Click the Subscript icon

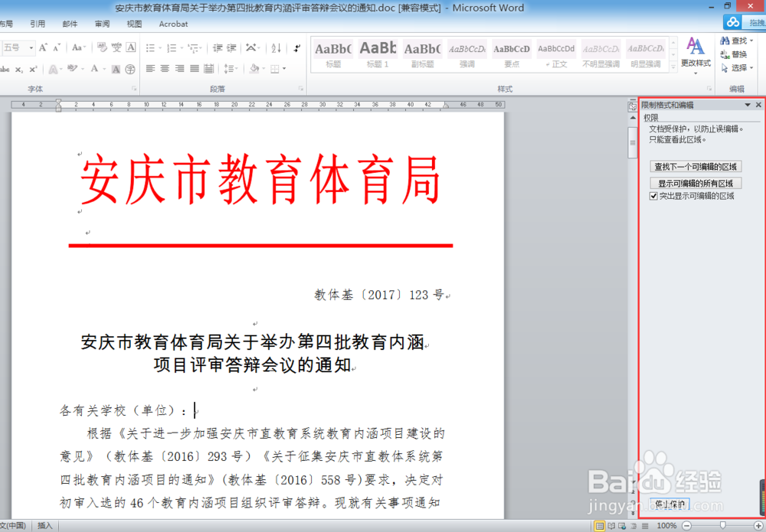tap(19, 69)
